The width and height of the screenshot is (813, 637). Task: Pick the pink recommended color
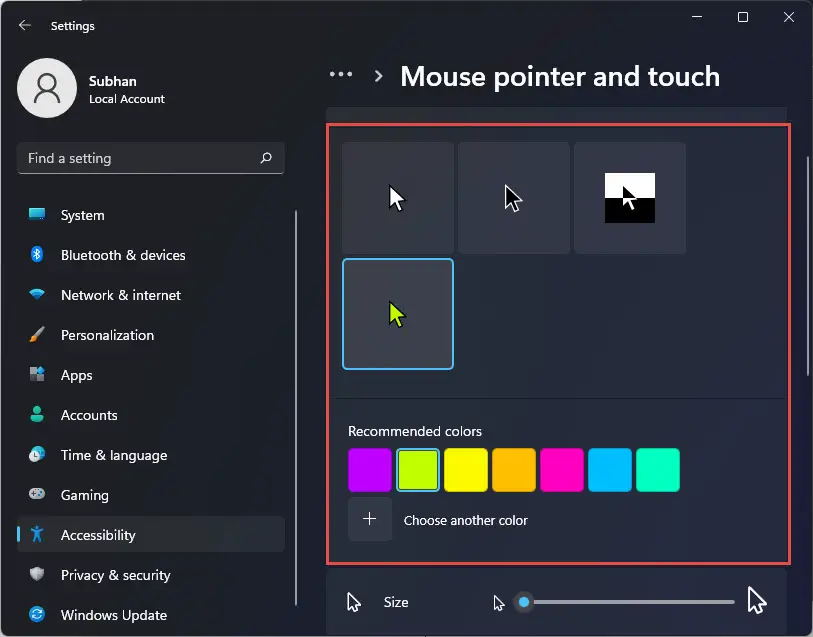pos(562,470)
